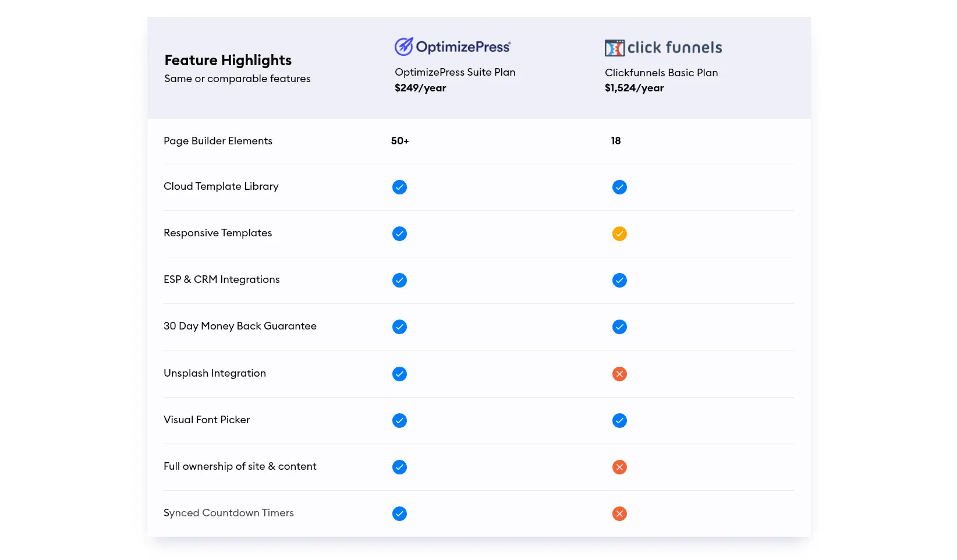Toggle ESP & CRM Integrations for OptimizePress
Screen dimensions: 957x560
(x=399, y=280)
